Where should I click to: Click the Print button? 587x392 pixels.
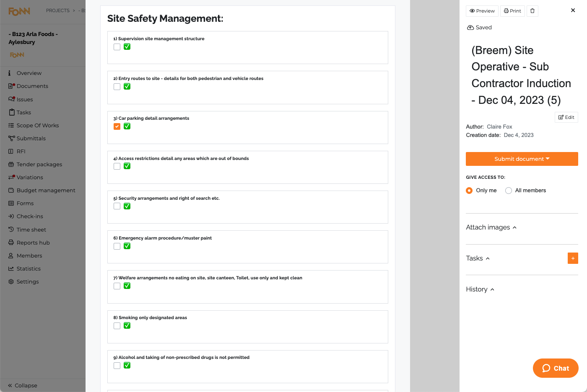(512, 11)
